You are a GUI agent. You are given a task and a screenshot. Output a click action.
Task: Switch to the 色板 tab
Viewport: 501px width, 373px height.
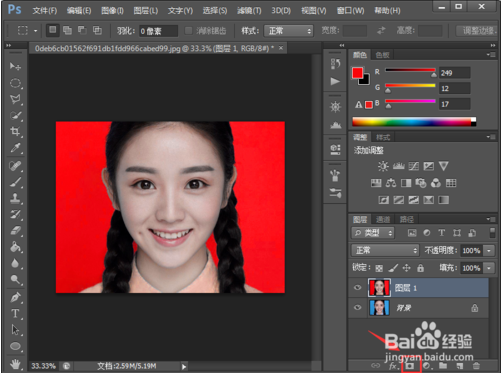(x=382, y=55)
